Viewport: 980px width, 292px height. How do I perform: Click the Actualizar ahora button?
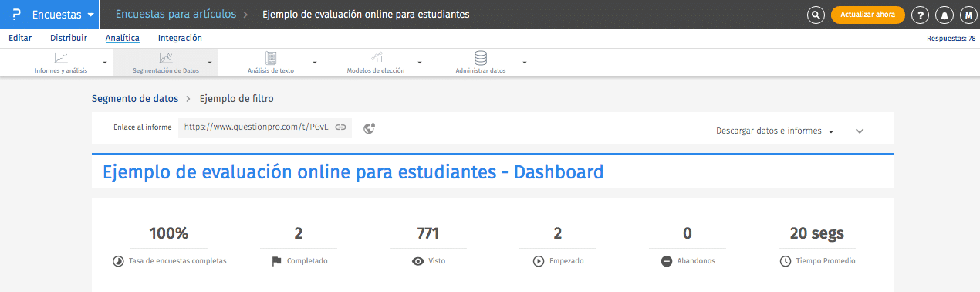tap(867, 15)
